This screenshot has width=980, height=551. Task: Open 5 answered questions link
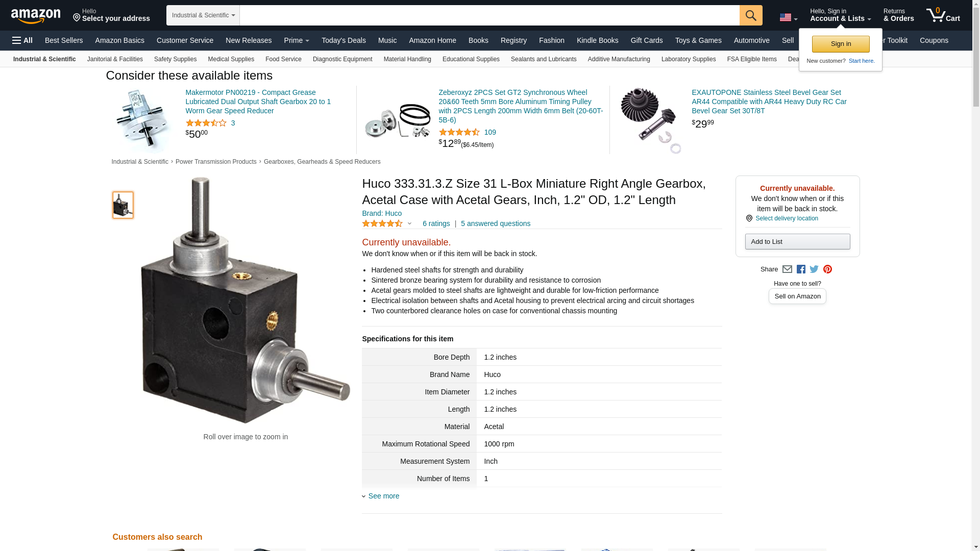tap(495, 223)
